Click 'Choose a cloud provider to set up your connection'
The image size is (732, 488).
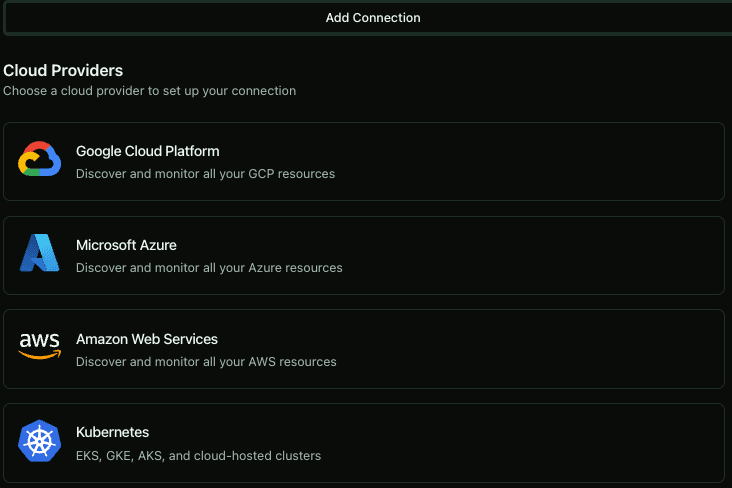149,91
